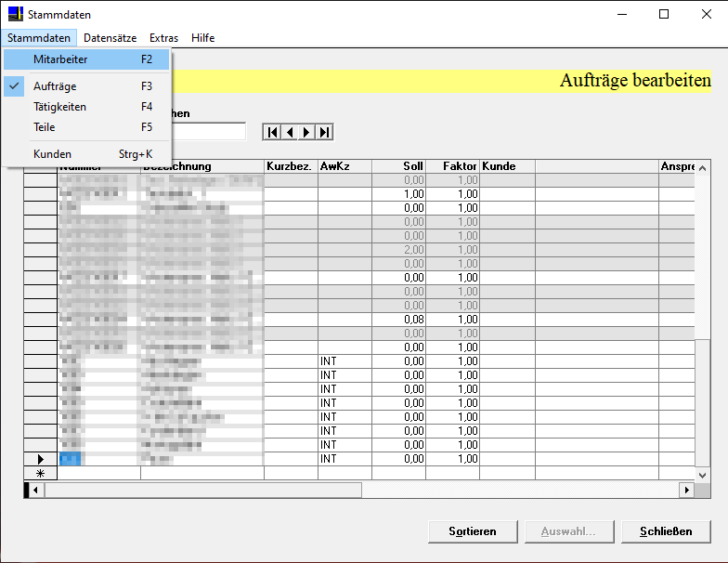Go to previous record arrow button
Viewport: 728px width, 563px height.
[x=290, y=132]
